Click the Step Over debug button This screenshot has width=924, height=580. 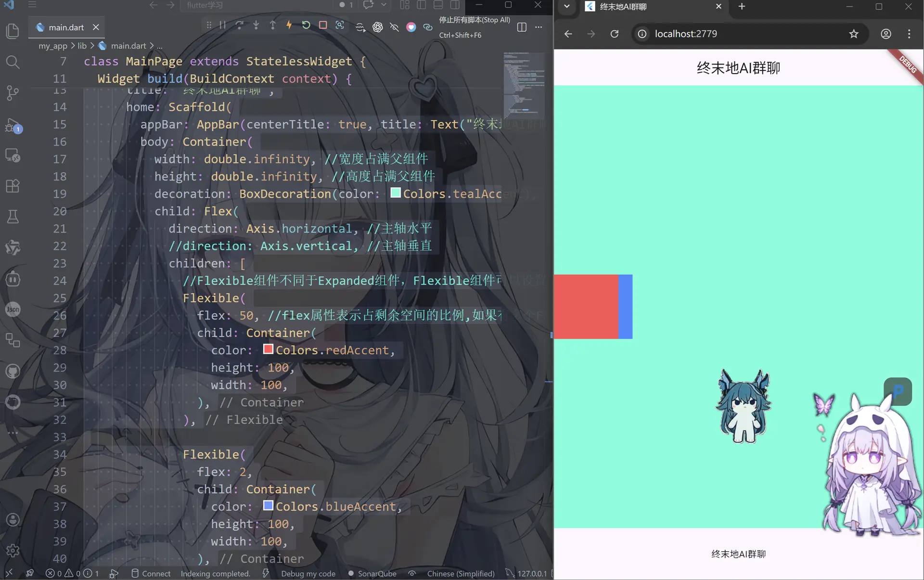(239, 25)
